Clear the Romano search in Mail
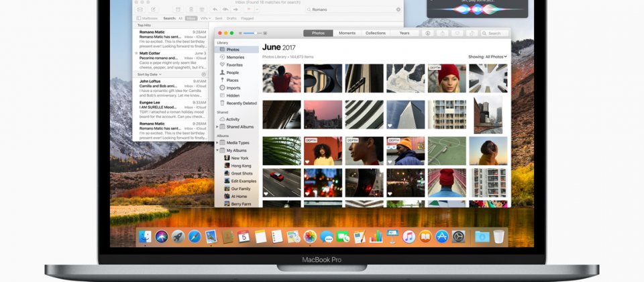This screenshot has width=644, height=282. pos(398,9)
